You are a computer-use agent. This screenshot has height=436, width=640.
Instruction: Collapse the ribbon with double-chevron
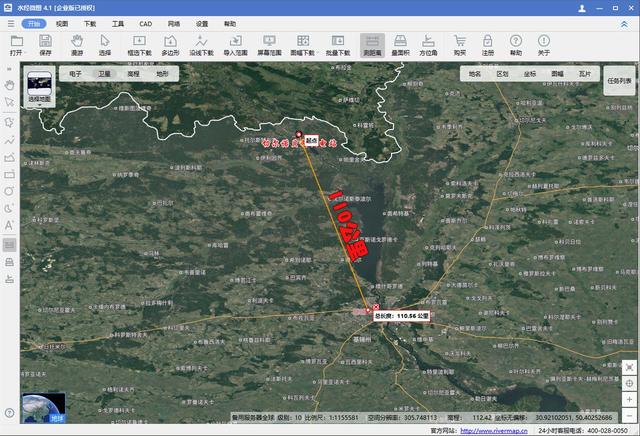click(x=624, y=24)
